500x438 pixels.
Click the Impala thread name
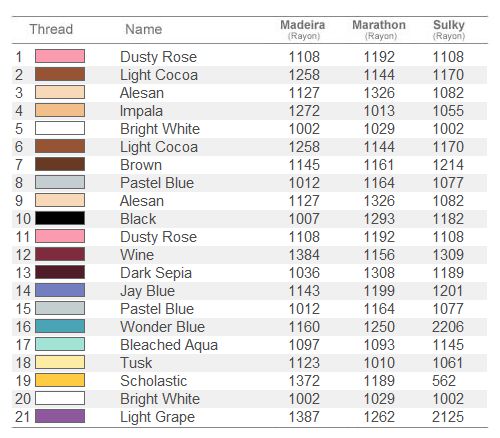point(141,111)
